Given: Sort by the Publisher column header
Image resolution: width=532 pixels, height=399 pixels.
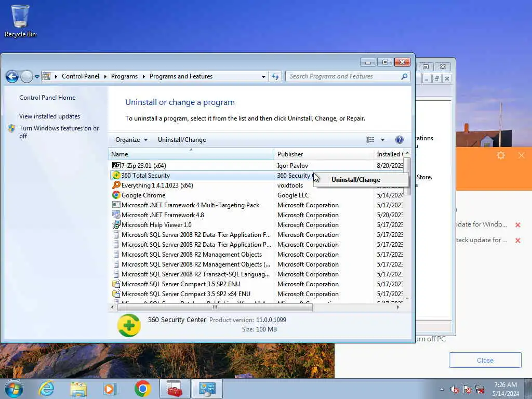Looking at the screenshot, I should pyautogui.click(x=323, y=154).
